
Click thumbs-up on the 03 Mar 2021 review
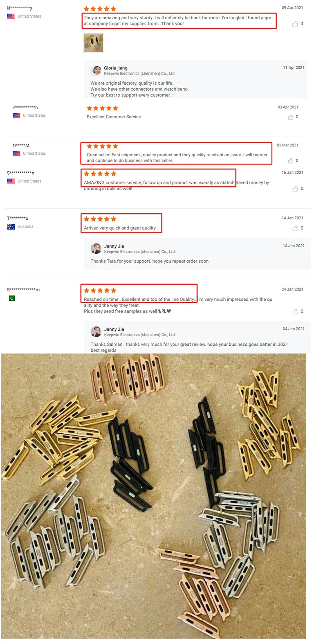pyautogui.click(x=290, y=161)
